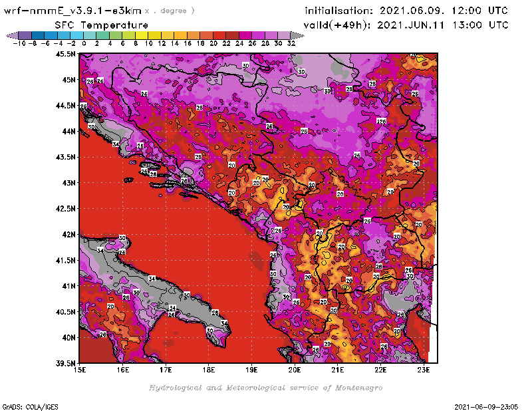Click the '12' value on the legend scale

click(x=162, y=43)
